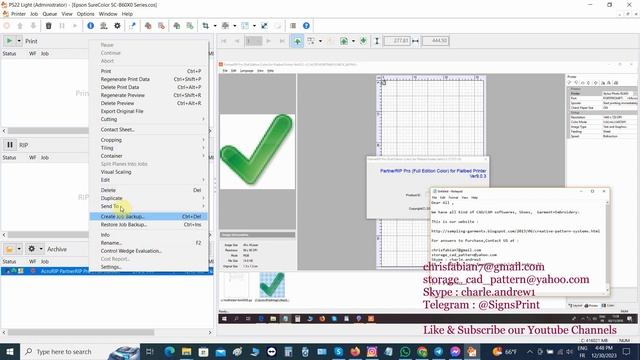Click the Windows Start button
Screen dimensions: 640x360
[x=10, y=351]
